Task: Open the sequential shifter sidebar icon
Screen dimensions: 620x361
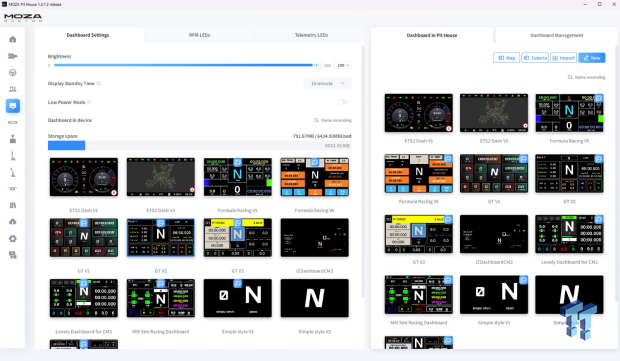Action: pyautogui.click(x=13, y=172)
